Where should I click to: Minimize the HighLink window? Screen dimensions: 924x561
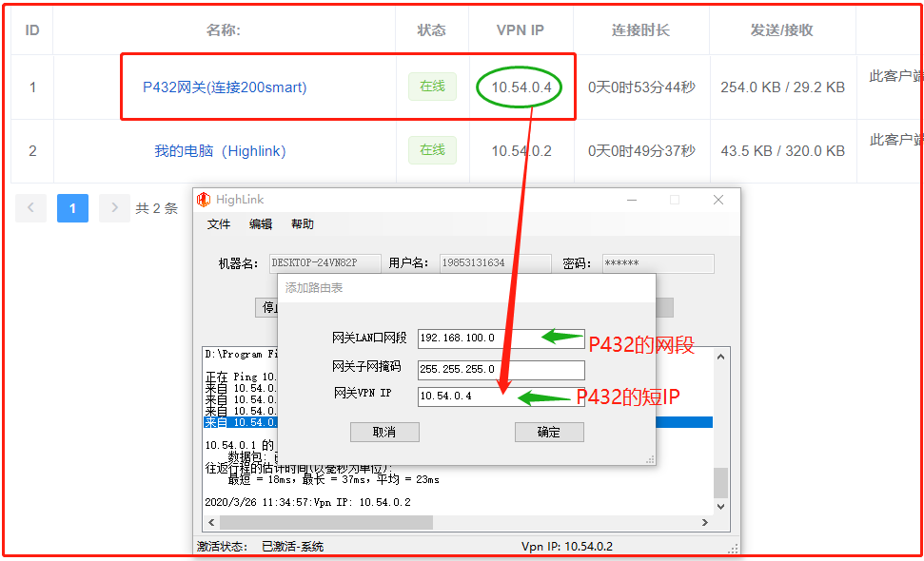(632, 200)
